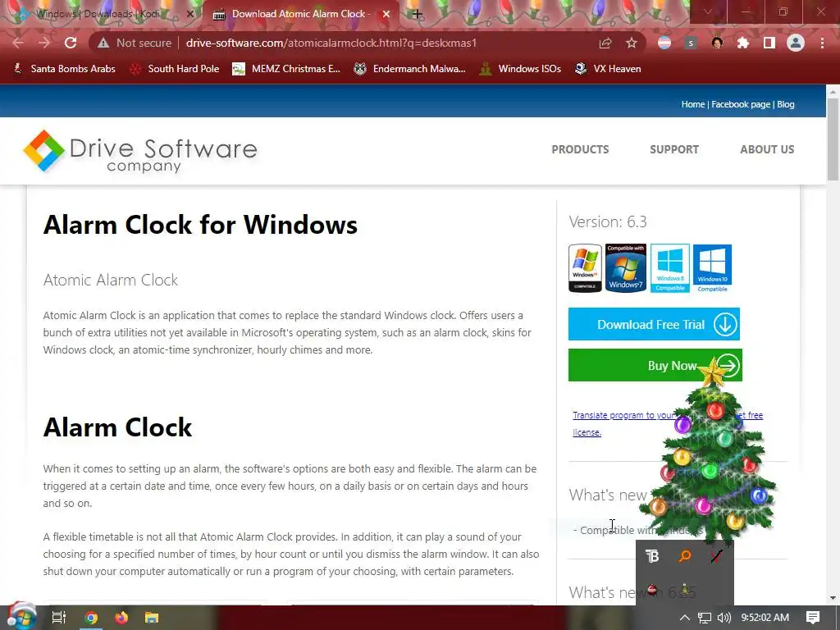The width and height of the screenshot is (840, 630).
Task: Open the SUPPORT menu
Action: 674,149
